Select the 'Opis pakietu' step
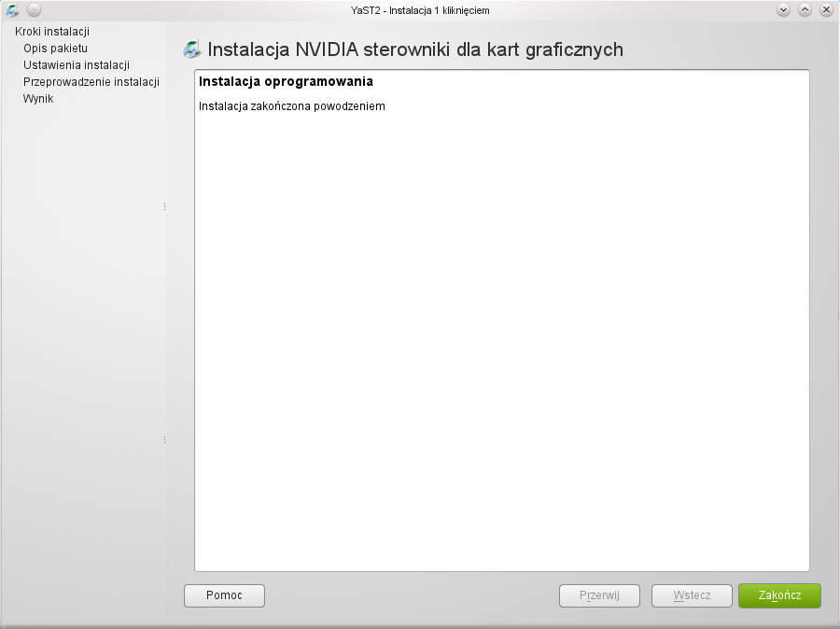The image size is (840, 629). 55,49
